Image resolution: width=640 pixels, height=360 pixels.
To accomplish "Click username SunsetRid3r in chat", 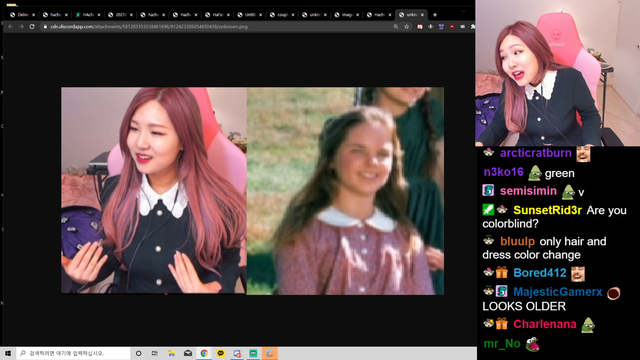I will pos(547,210).
